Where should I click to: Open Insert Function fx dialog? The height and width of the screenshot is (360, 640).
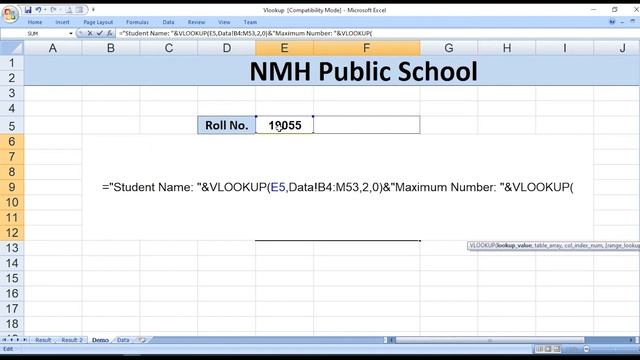[109, 33]
